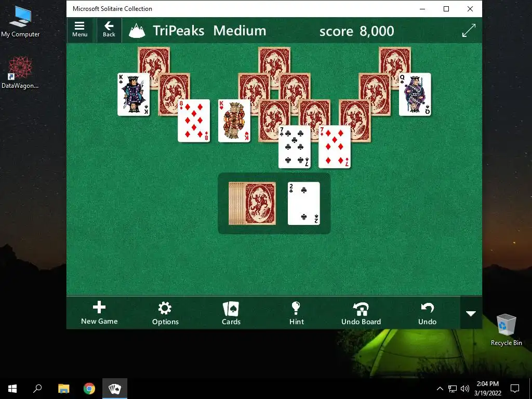Collapse the bottom toolbar with down arrow
Viewport: 532px width, 399px height.
(471, 313)
